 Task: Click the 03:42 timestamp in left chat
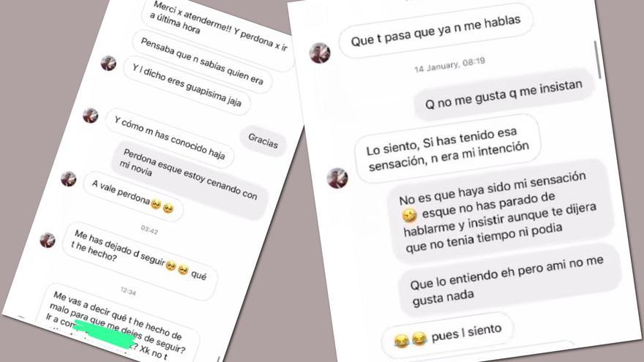[x=149, y=229]
